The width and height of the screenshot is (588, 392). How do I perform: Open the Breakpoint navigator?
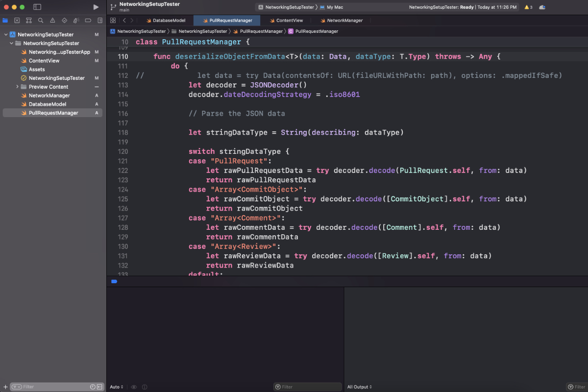[x=88, y=20]
